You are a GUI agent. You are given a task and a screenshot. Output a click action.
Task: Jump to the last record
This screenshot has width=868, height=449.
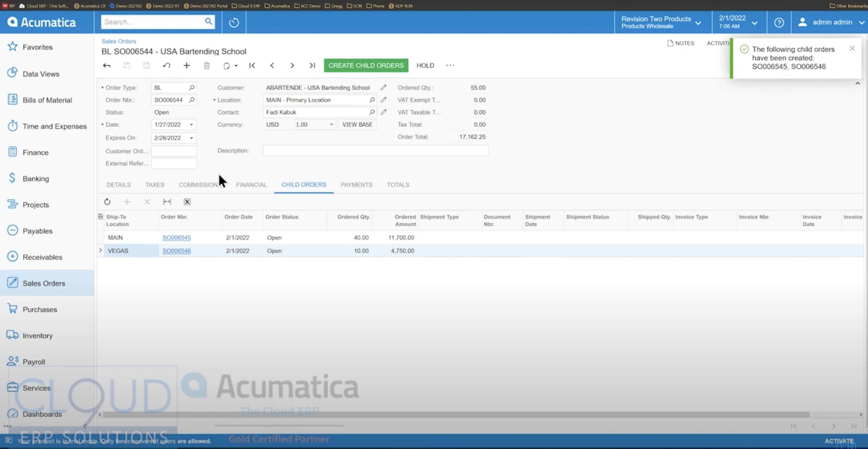[312, 65]
